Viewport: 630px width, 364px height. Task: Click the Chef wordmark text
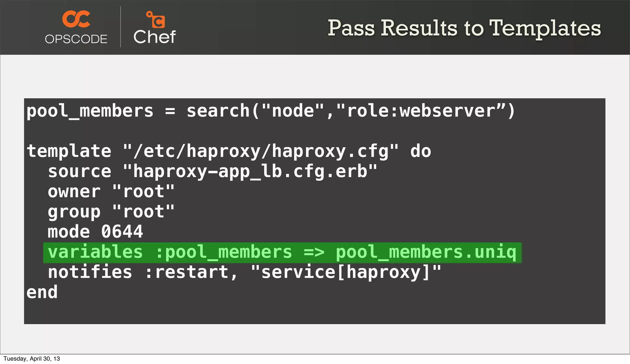[154, 37]
